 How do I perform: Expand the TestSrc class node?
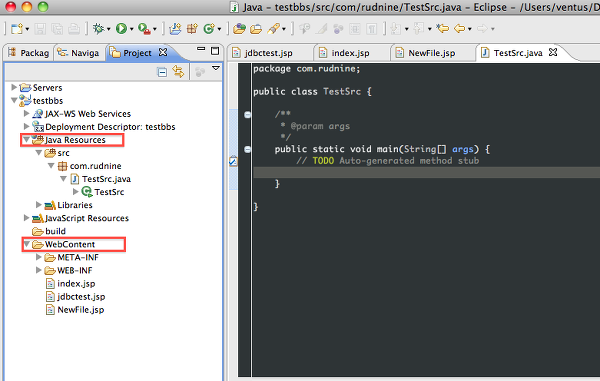click(76, 191)
